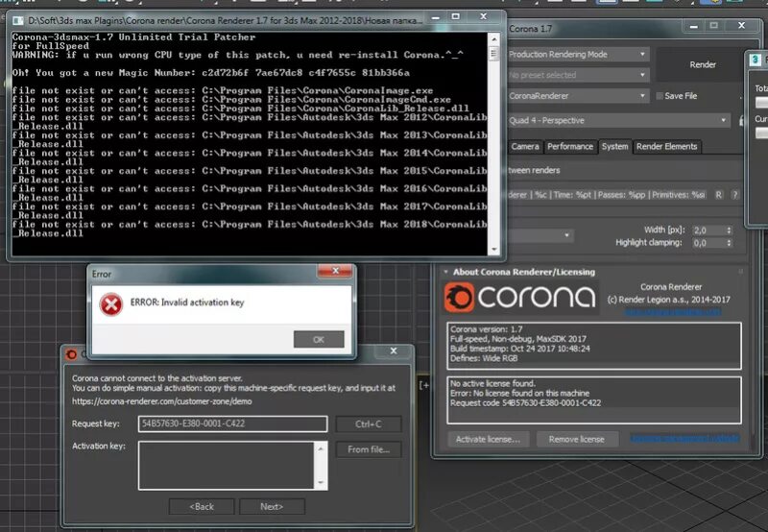This screenshot has height=532, width=768.
Task: Click the activation key box scroll-up arrow
Action: pos(321,448)
